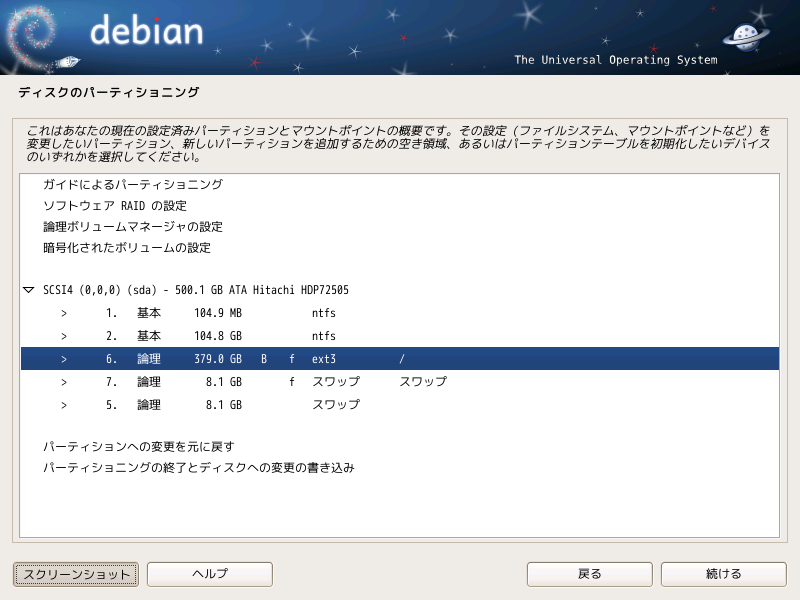Select partition 2 with 104.8 GB ntfs

point(400,336)
